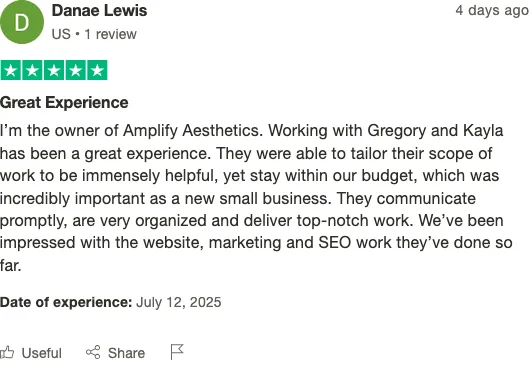Click the thumbs-up Useful icon
The height and width of the screenshot is (368, 530).
7,352
